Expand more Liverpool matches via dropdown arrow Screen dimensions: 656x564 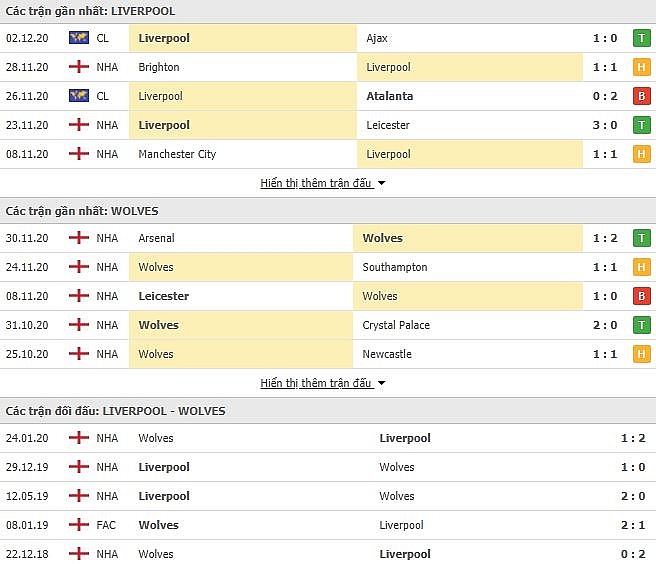pos(381,183)
